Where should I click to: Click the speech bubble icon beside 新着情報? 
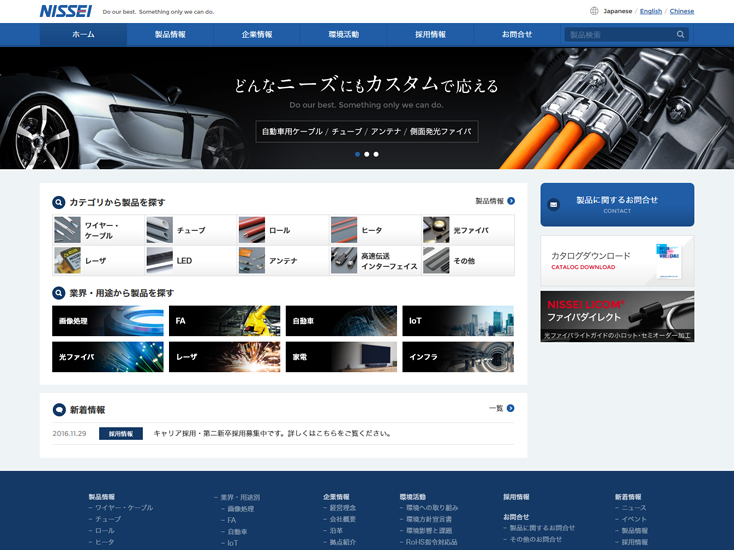point(59,410)
